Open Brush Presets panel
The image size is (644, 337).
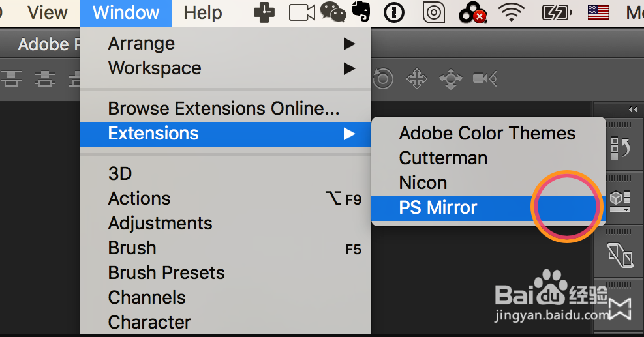click(226, 273)
